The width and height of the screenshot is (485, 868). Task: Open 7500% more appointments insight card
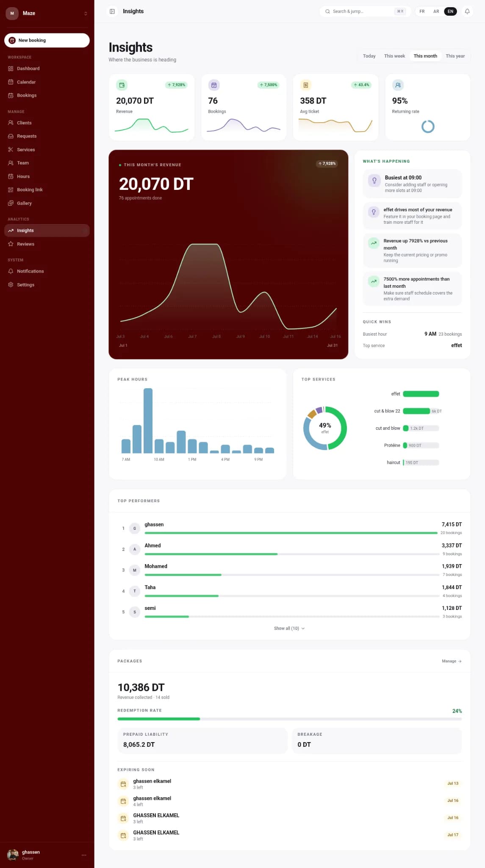(412, 289)
